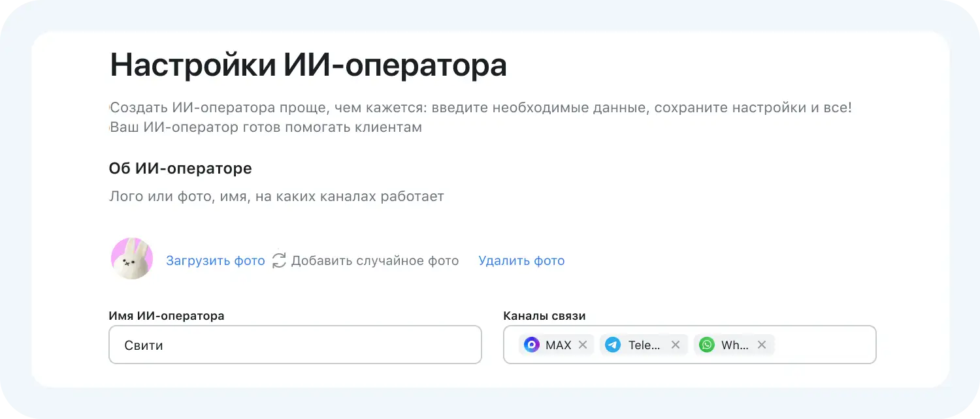The width and height of the screenshot is (980, 419).
Task: Open Загрузить фото to upload a photo
Action: click(216, 260)
